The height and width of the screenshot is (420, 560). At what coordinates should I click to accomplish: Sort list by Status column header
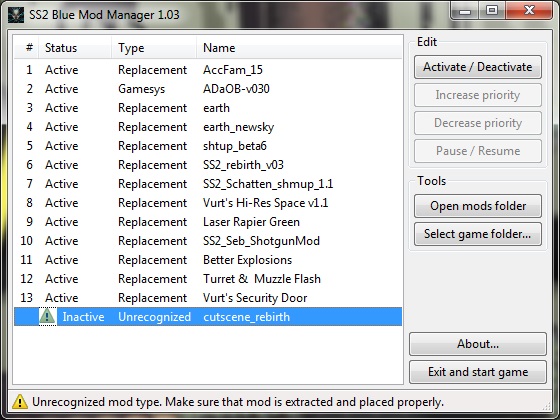(75, 48)
